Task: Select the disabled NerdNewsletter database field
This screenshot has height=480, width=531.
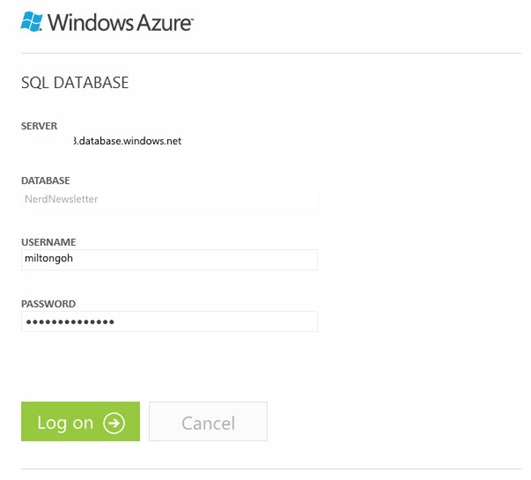Action: click(x=169, y=199)
